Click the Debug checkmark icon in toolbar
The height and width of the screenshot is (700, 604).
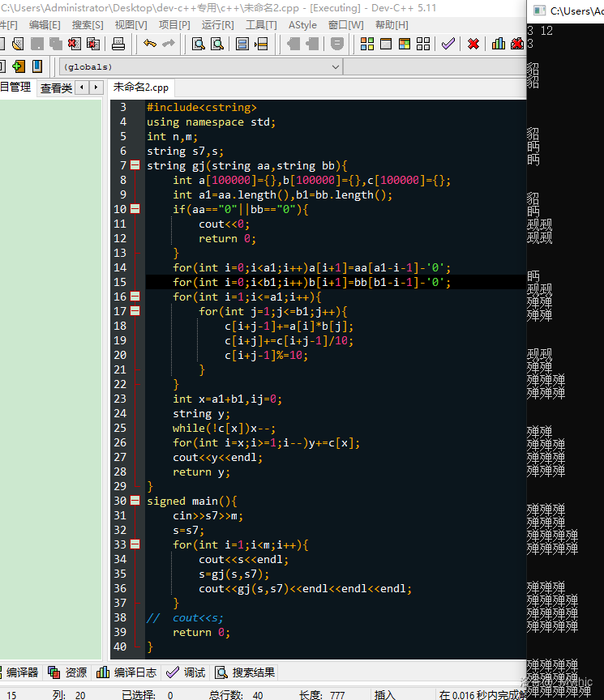tap(448, 44)
